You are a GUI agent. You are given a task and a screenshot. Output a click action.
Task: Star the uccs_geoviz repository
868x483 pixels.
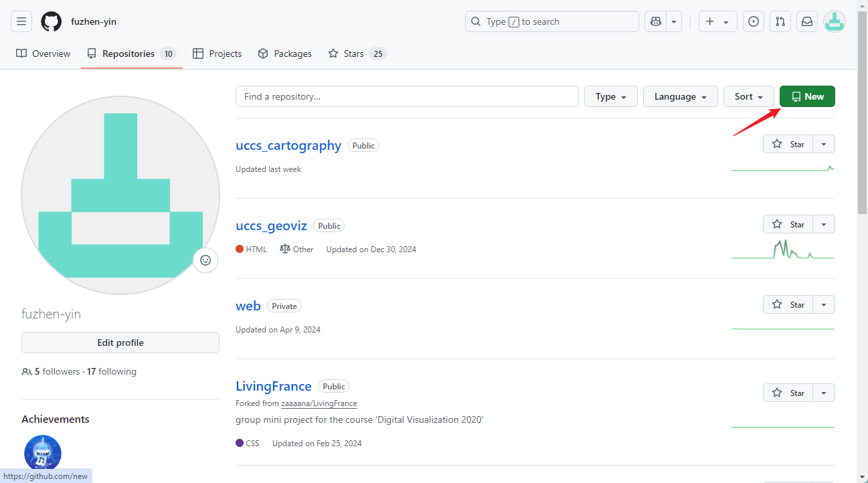pos(788,224)
